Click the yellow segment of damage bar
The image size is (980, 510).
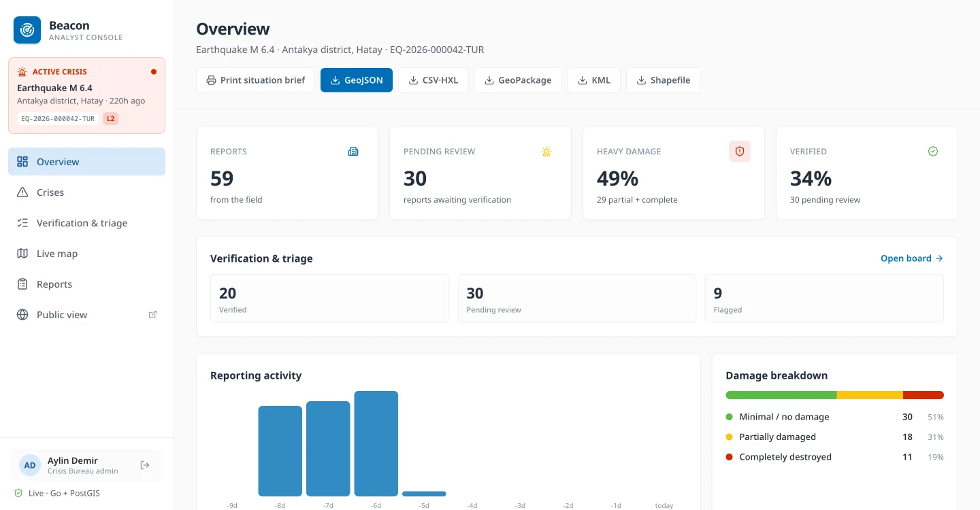pyautogui.click(x=870, y=395)
